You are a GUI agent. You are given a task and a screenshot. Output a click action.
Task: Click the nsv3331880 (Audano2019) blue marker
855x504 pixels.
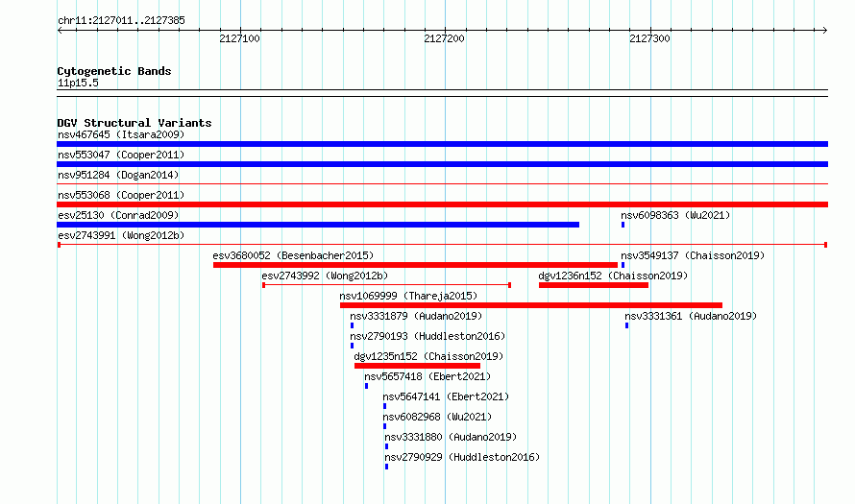tap(386, 446)
